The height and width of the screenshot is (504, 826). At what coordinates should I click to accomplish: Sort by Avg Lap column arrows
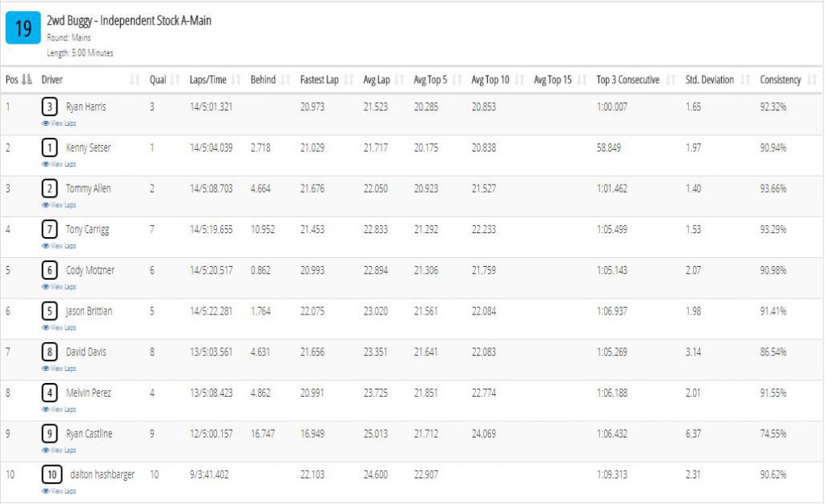[400, 80]
